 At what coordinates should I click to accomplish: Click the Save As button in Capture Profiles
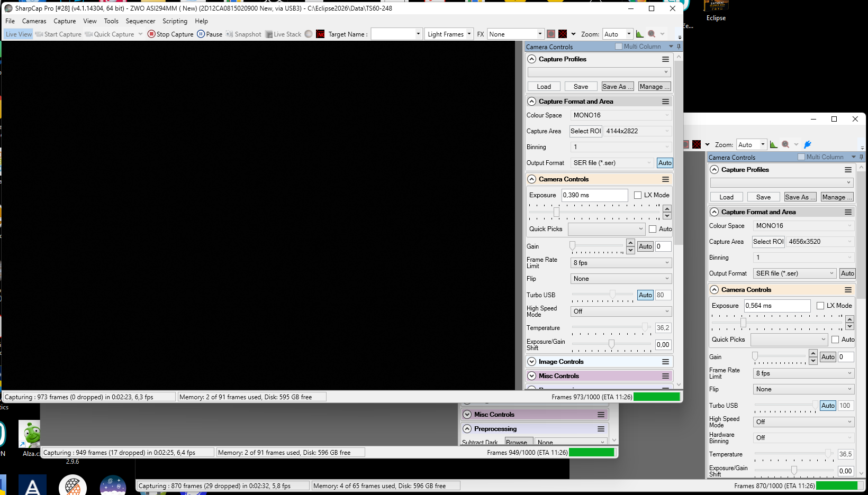point(617,87)
